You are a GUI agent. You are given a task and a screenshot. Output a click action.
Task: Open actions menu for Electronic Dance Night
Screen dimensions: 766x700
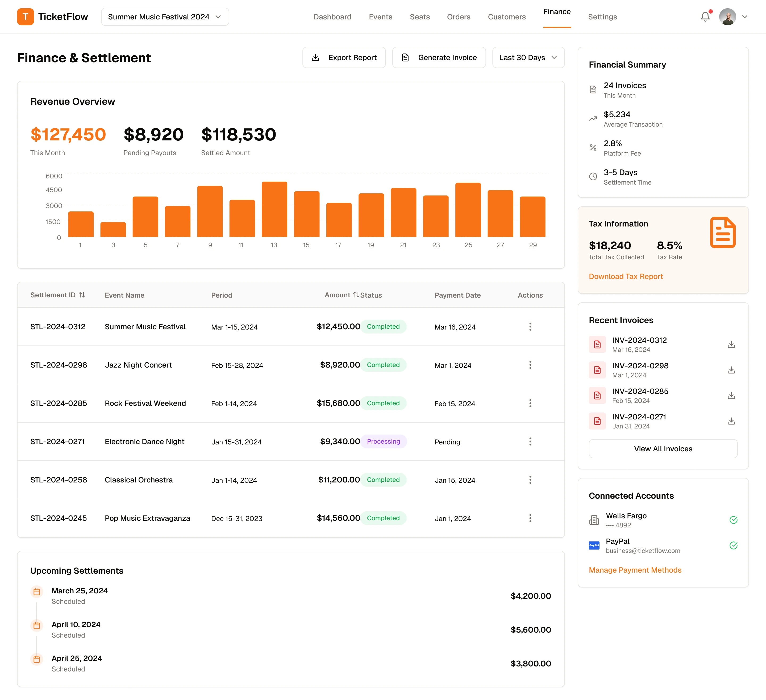point(530,441)
